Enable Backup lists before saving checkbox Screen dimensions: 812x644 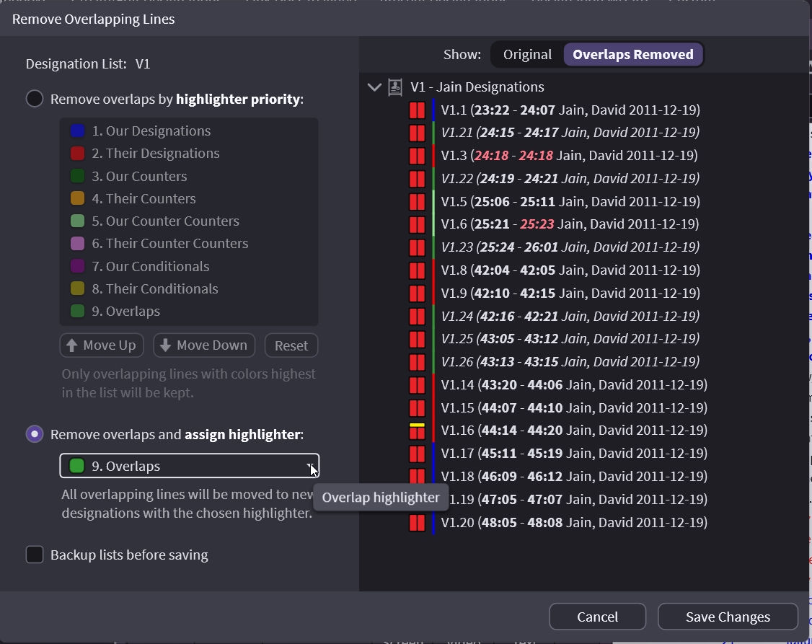35,555
